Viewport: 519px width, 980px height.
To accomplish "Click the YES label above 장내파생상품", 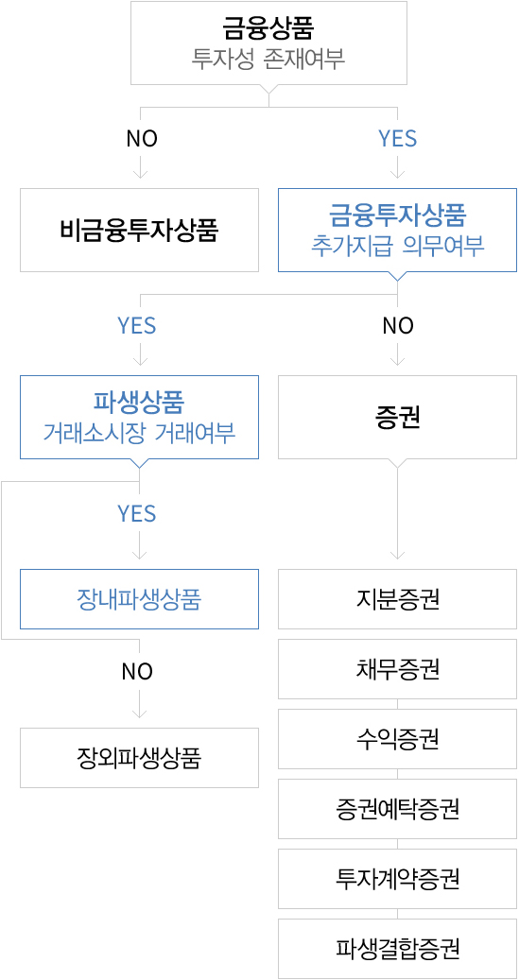I will point(138,513).
